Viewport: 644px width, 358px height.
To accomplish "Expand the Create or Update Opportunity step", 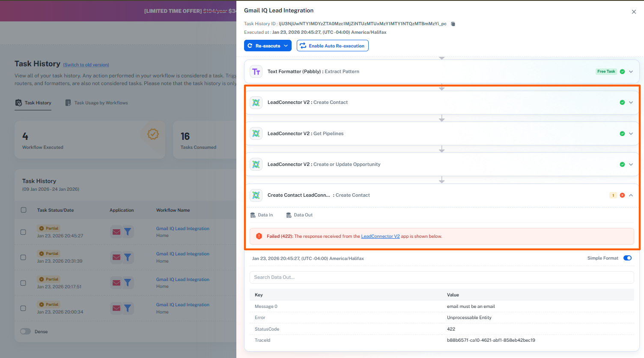I will tap(631, 164).
